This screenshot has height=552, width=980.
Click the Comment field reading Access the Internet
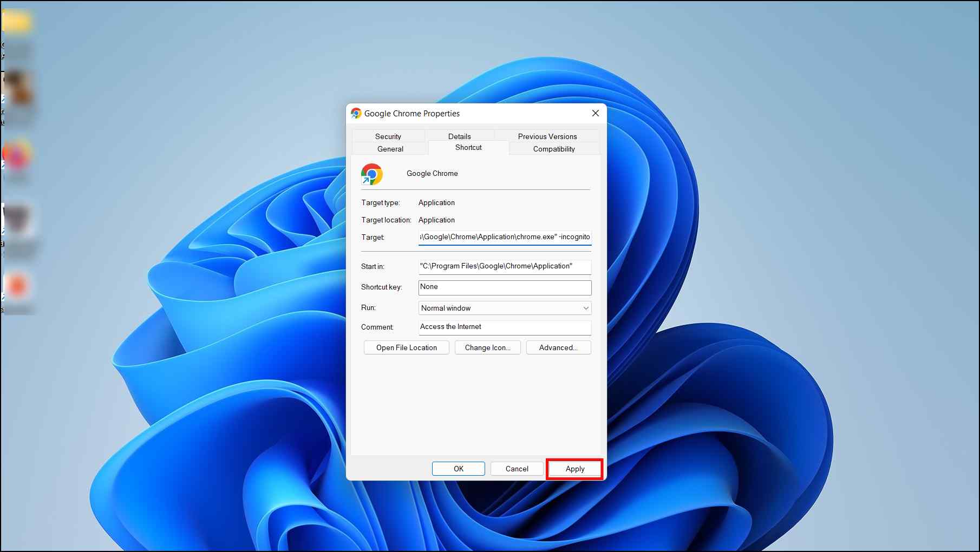click(x=505, y=327)
